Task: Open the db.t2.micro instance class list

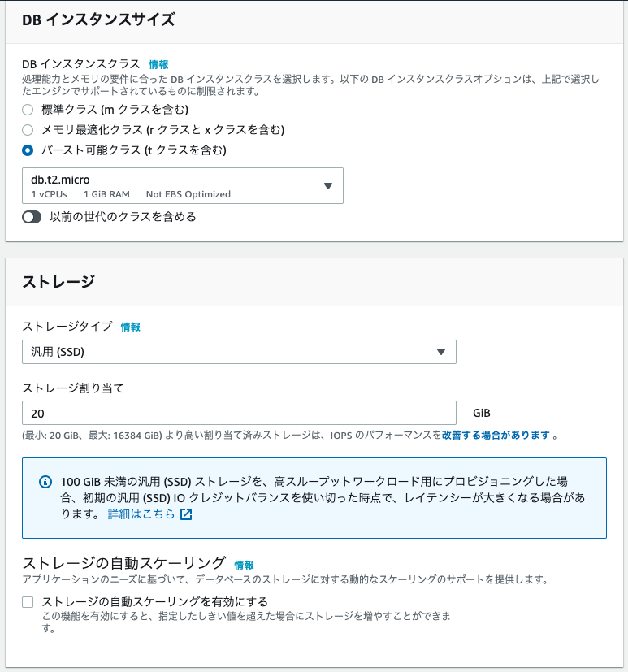Action: pyautogui.click(x=182, y=185)
